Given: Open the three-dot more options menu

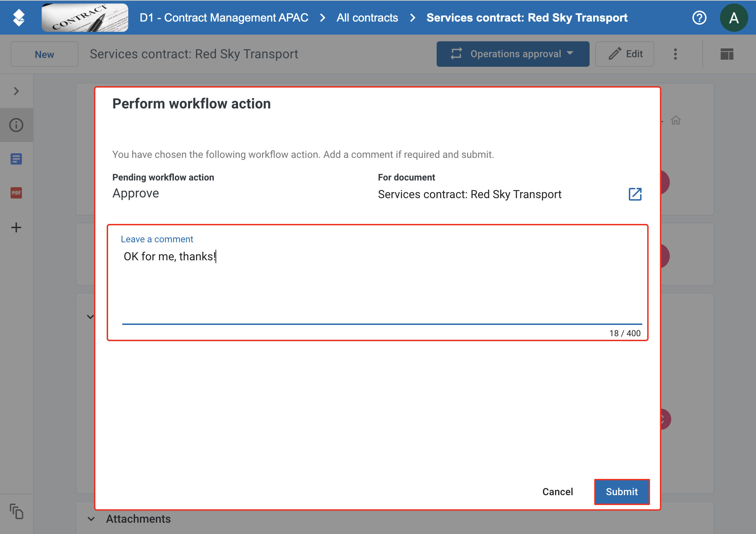Looking at the screenshot, I should click(675, 54).
